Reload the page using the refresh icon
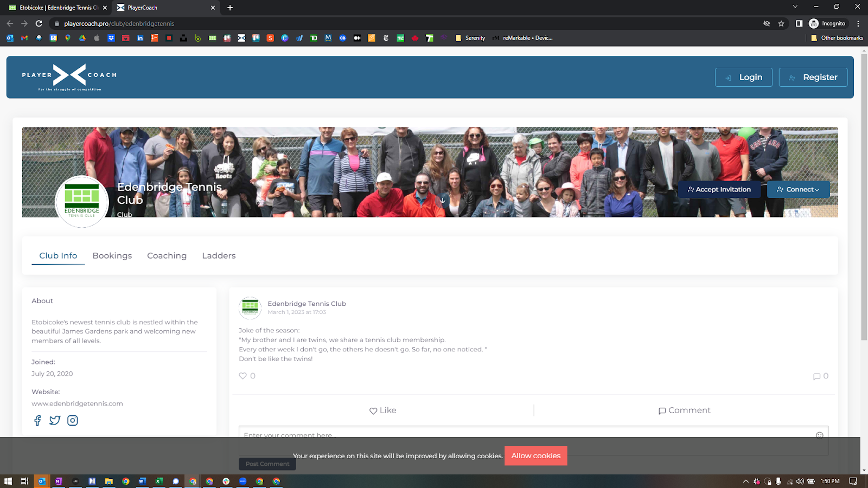 coord(39,23)
